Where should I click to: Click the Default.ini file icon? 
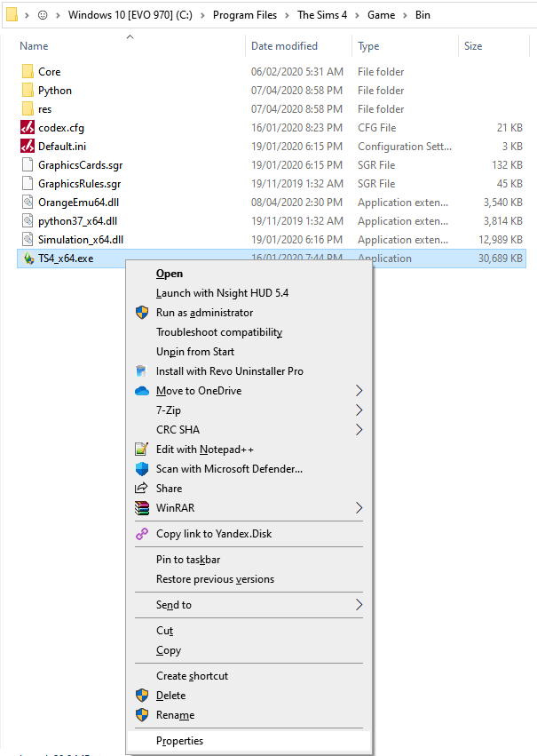(x=28, y=146)
